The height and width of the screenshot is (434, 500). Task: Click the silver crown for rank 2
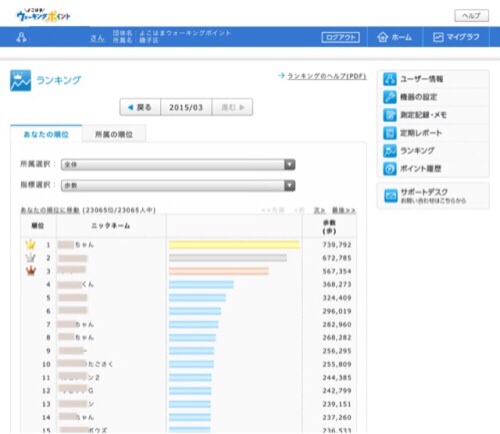coord(30,258)
